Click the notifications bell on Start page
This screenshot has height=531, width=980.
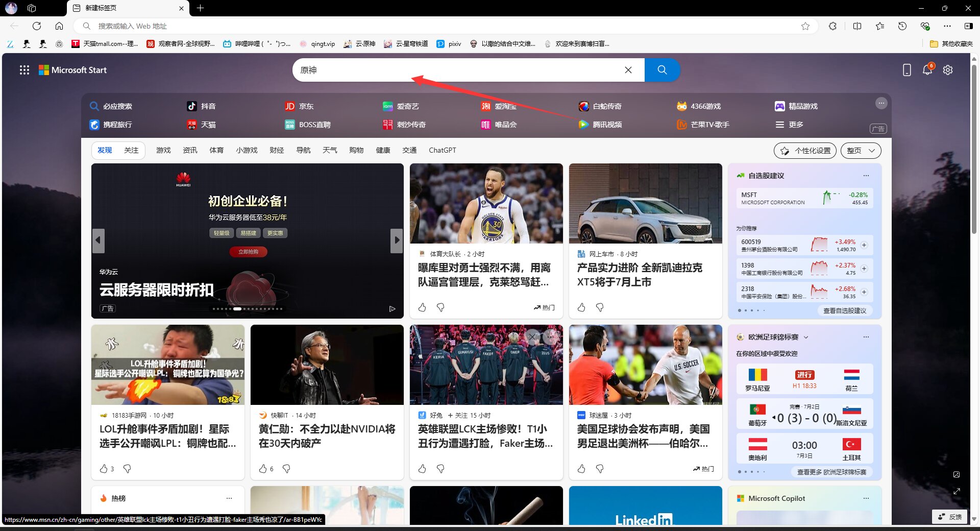[927, 70]
